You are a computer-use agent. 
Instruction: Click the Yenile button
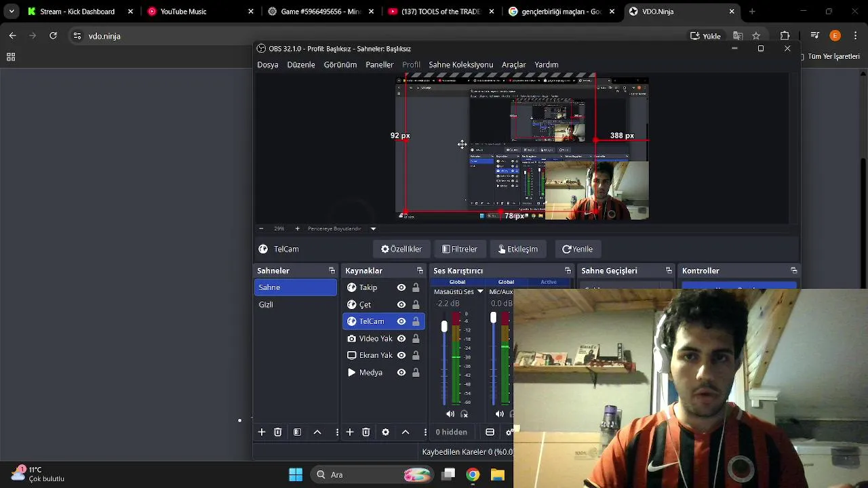tap(577, 249)
